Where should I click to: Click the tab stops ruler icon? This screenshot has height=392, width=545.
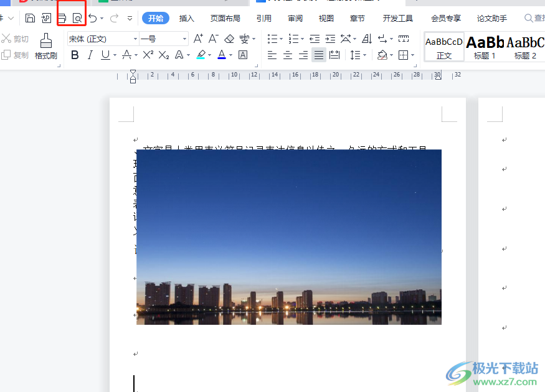pos(404,39)
